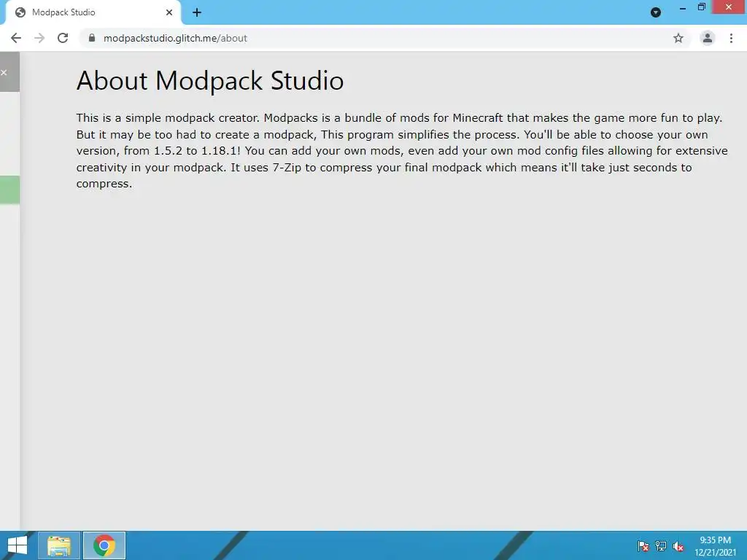
Task: Click the About Modpack Studio heading
Action: point(210,80)
